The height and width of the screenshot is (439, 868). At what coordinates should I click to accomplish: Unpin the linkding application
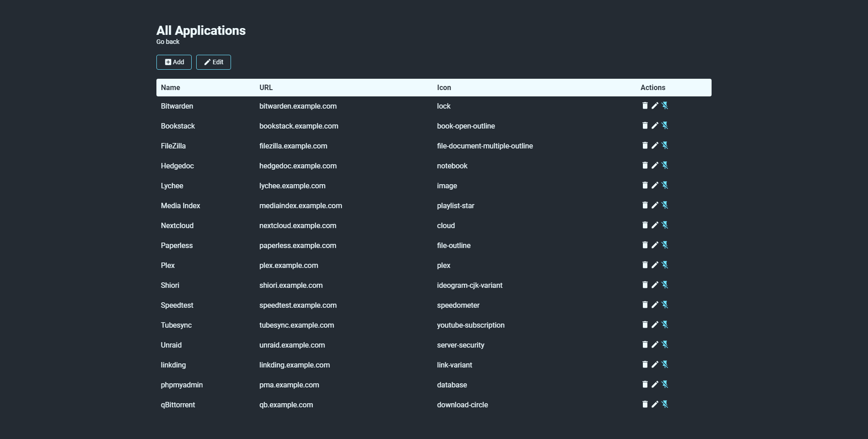(665, 365)
